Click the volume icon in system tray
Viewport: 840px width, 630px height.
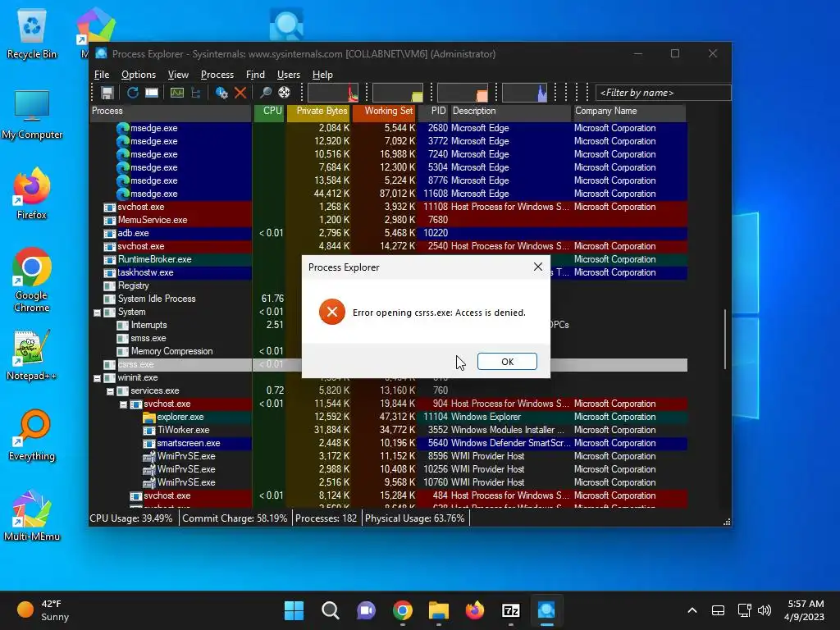pos(765,610)
